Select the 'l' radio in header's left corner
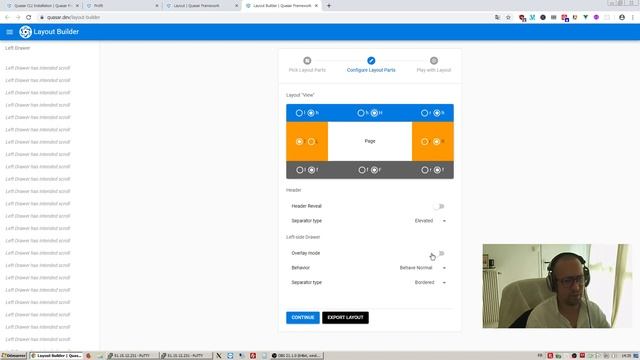The height and width of the screenshot is (360, 640). 299,113
